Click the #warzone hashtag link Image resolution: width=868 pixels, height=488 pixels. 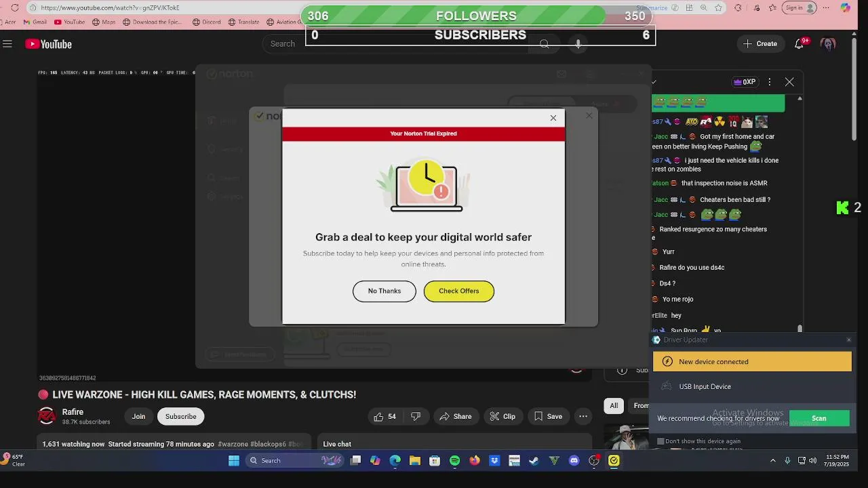pyautogui.click(x=233, y=444)
